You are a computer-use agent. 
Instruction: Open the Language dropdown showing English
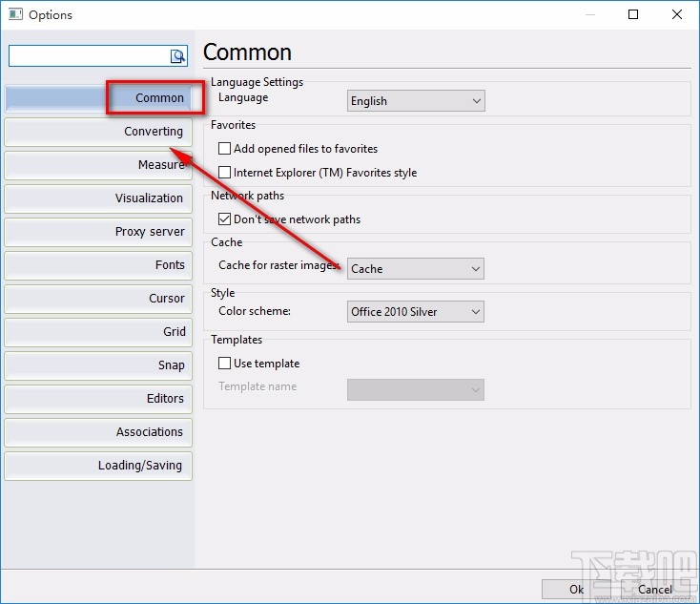pos(416,101)
